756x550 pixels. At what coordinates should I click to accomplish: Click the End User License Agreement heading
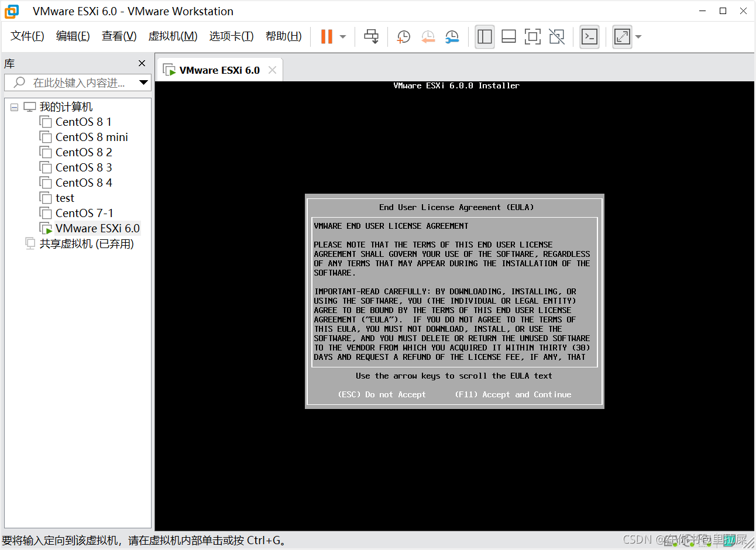(x=456, y=207)
